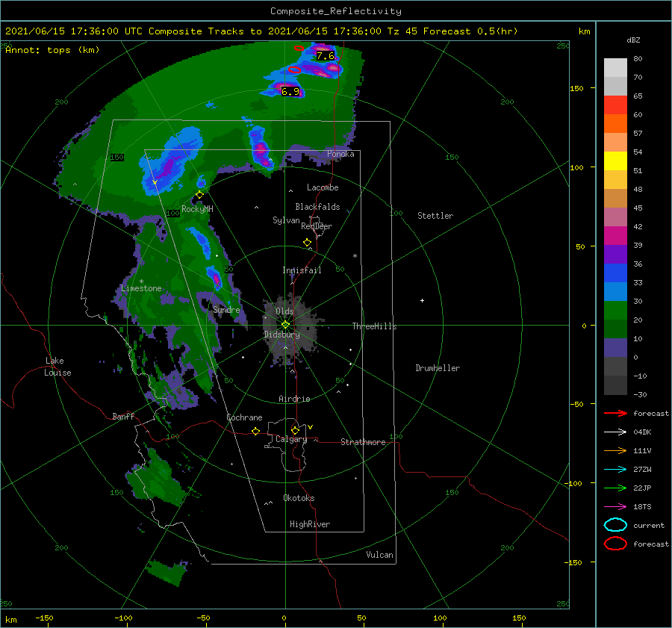Click the Cochrane town label

[244, 417]
